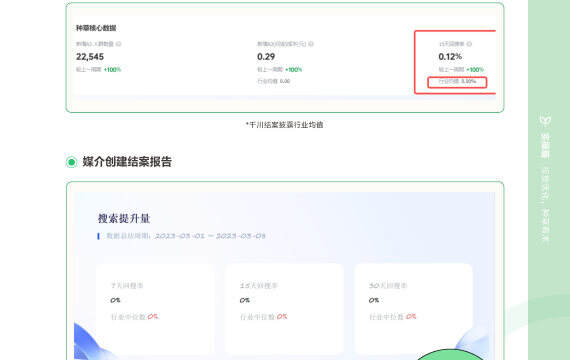Click the 30天回搜率 card label
This screenshot has width=570, height=360.
tap(388, 285)
